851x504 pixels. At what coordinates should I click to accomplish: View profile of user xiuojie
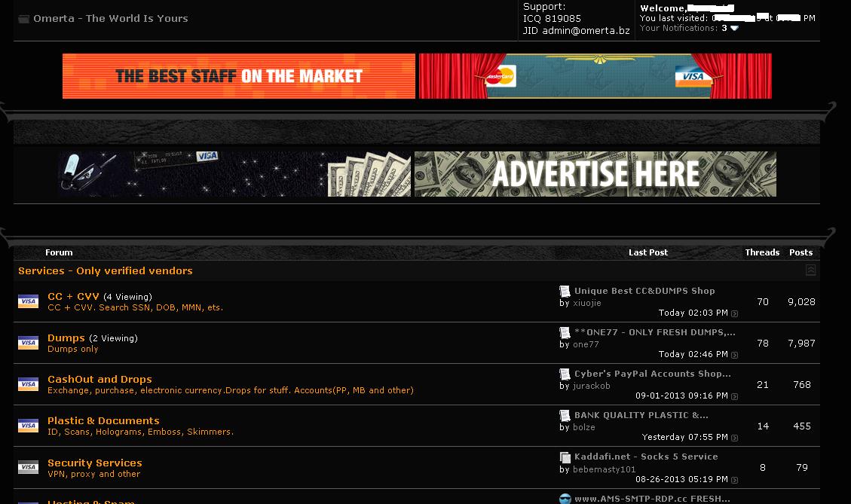pos(586,303)
